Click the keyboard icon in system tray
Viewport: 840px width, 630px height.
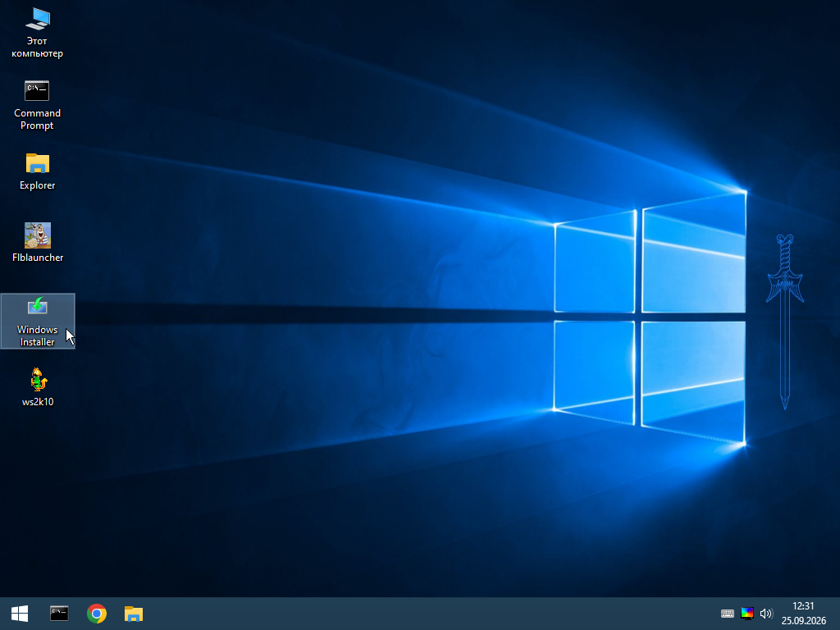[727, 614]
